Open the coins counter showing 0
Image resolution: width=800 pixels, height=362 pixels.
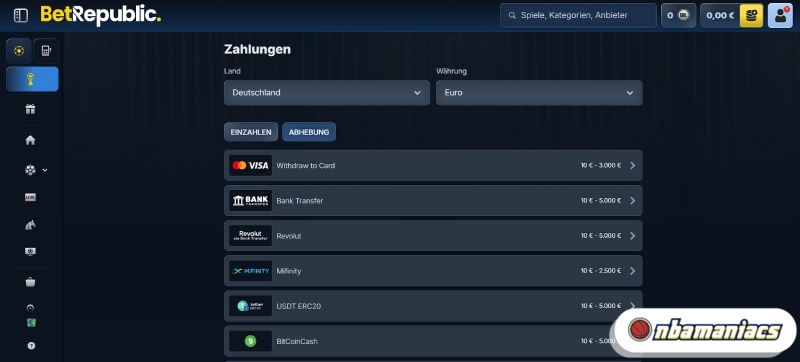678,15
